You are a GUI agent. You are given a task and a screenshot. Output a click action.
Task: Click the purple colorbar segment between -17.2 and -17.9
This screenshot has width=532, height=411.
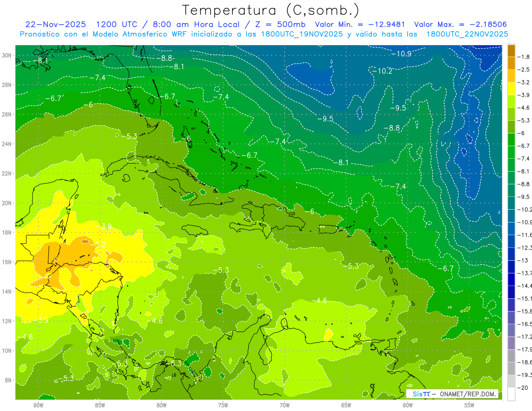coord(511,343)
